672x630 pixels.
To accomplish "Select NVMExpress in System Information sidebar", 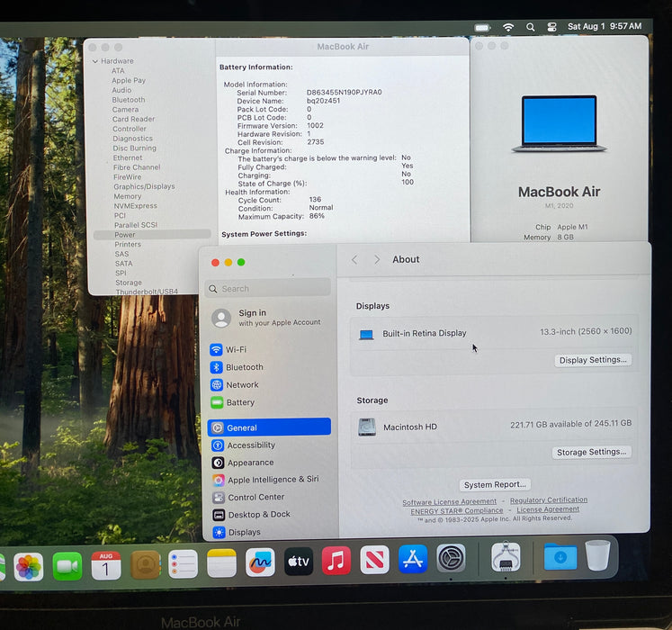I will point(136,206).
